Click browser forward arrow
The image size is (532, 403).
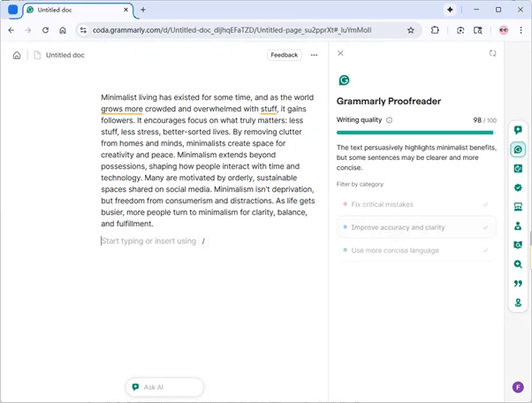28,30
